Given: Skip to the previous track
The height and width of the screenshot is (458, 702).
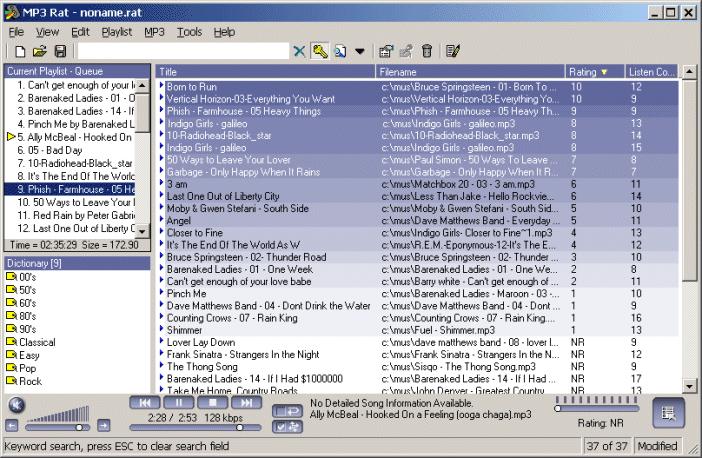Looking at the screenshot, I should tap(145, 403).
